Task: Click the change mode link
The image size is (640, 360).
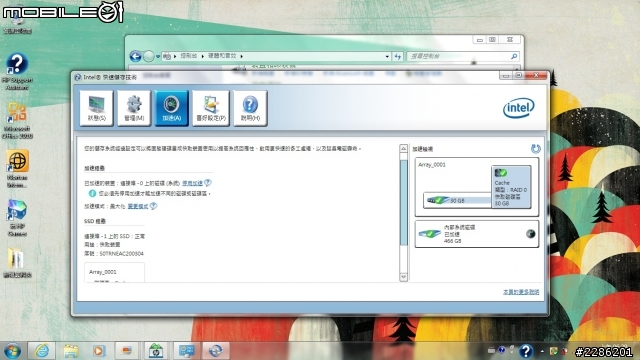Action: point(138,207)
